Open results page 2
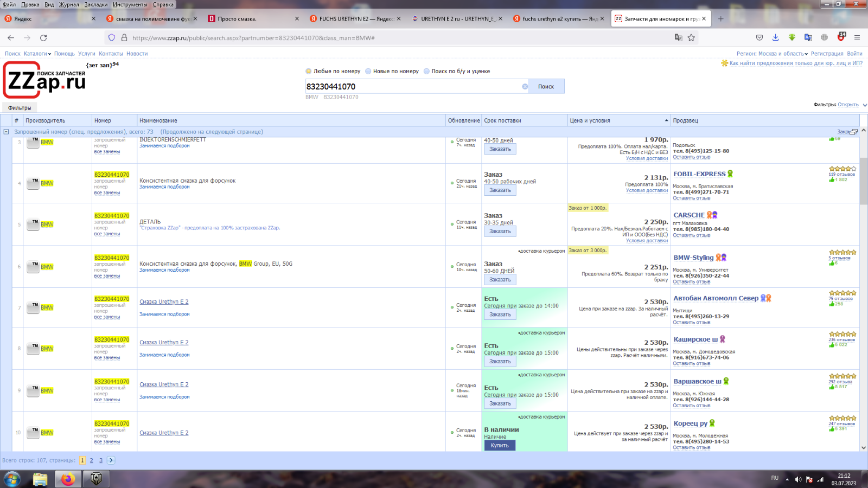Screen dimensions: 868x488 point(92,460)
